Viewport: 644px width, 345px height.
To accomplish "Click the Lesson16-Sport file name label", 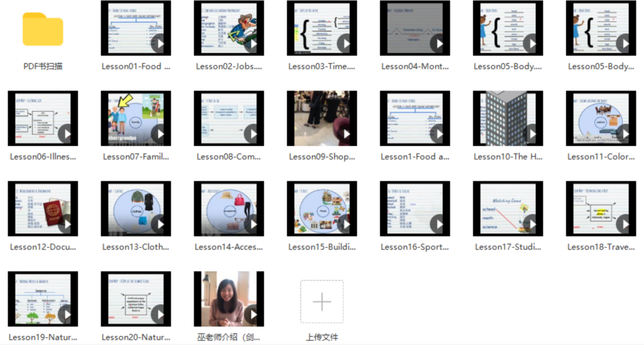I will [415, 247].
